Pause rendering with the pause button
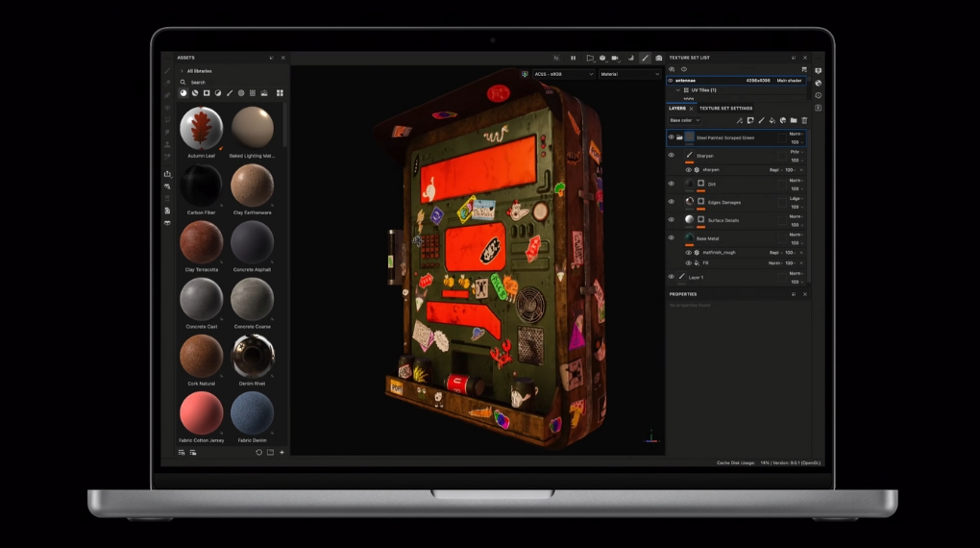 tap(574, 58)
